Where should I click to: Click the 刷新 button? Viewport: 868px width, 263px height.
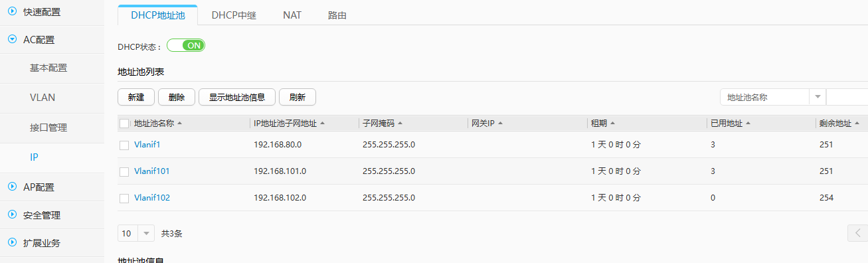[297, 97]
